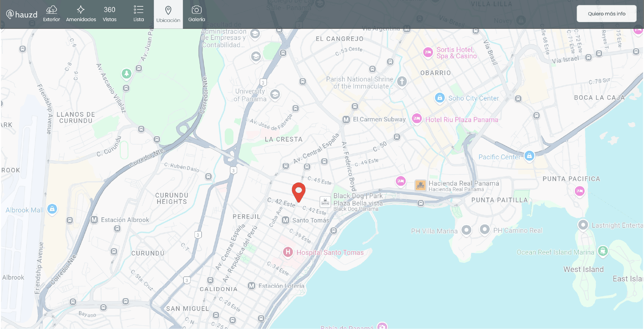Click the Albrook Mall marker
Image resolution: width=644 pixels, height=329 pixels.
click(x=52, y=209)
